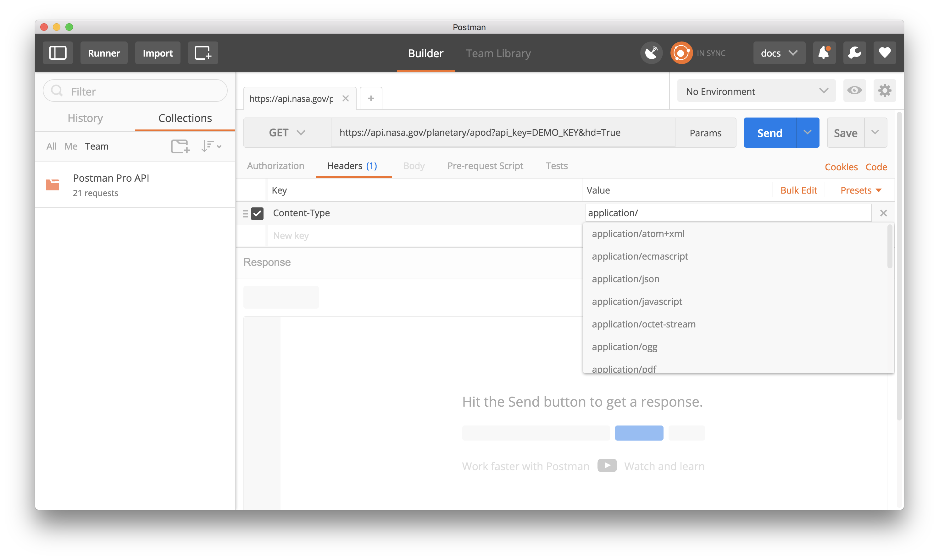Open the Params editor
This screenshot has height=560, width=939.
tap(705, 132)
